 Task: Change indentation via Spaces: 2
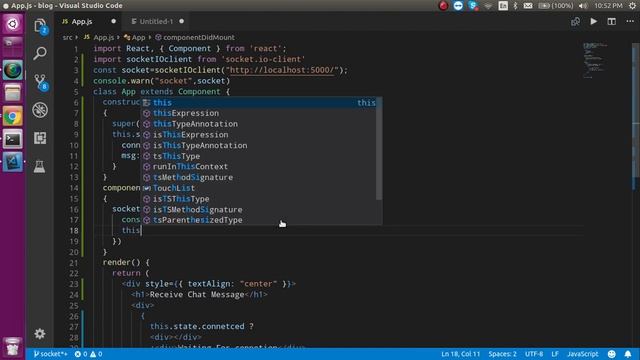pyautogui.click(x=502, y=354)
